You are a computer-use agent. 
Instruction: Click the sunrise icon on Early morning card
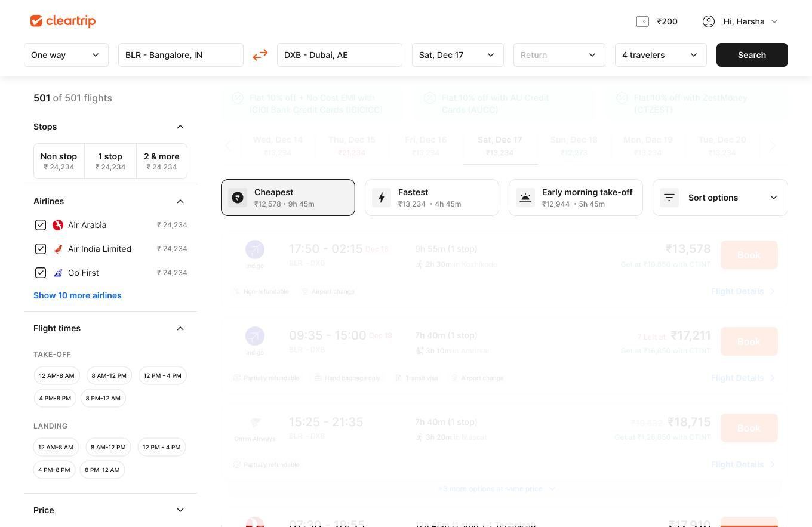click(525, 198)
